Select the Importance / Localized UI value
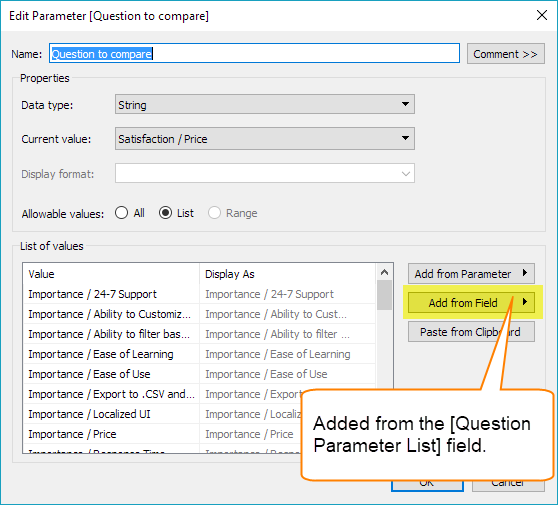 (89, 414)
